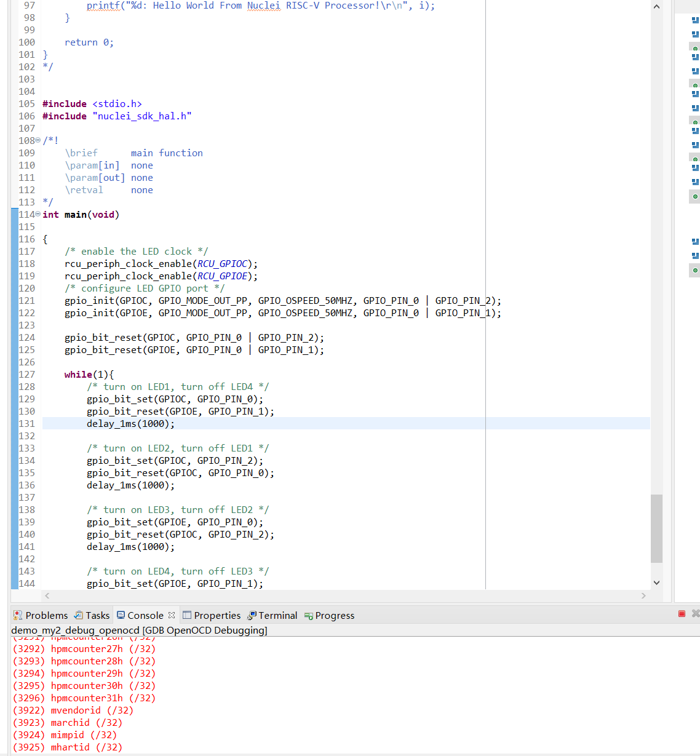The height and width of the screenshot is (756, 700).
Task: Click the horizontal scrollbar left arrow
Action: point(47,595)
